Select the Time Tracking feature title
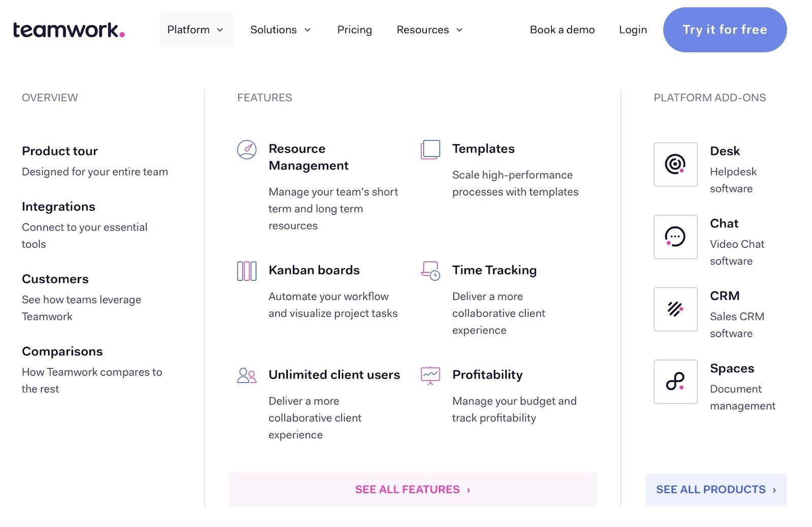 click(x=494, y=270)
